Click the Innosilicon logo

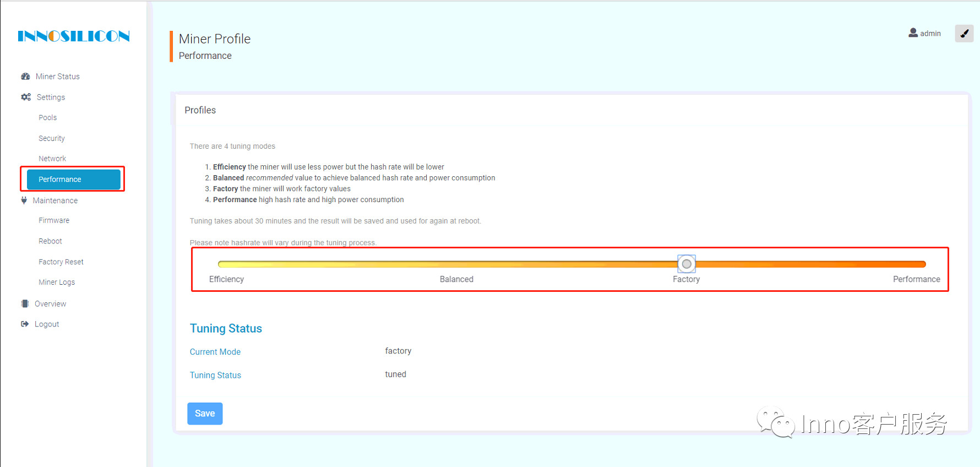74,36
